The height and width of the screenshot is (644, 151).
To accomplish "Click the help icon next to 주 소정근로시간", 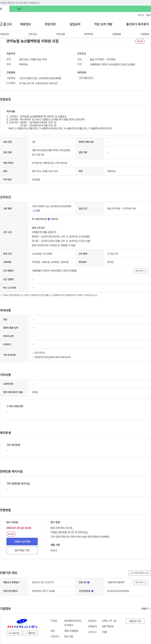I will 49,219.
